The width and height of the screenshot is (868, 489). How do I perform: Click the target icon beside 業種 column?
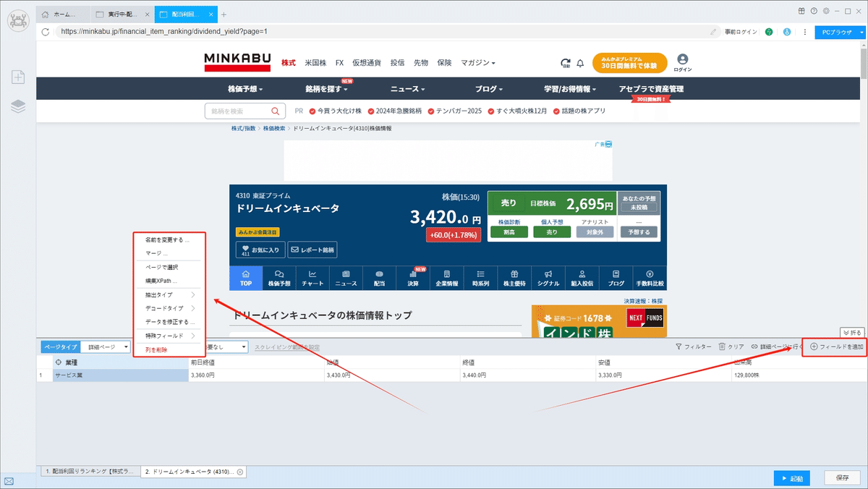pos(59,362)
